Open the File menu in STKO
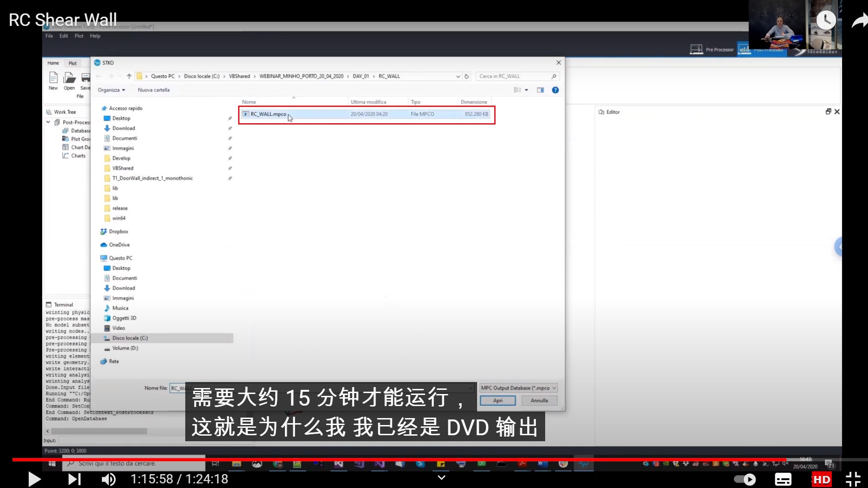This screenshot has height=488, width=868. coord(49,36)
